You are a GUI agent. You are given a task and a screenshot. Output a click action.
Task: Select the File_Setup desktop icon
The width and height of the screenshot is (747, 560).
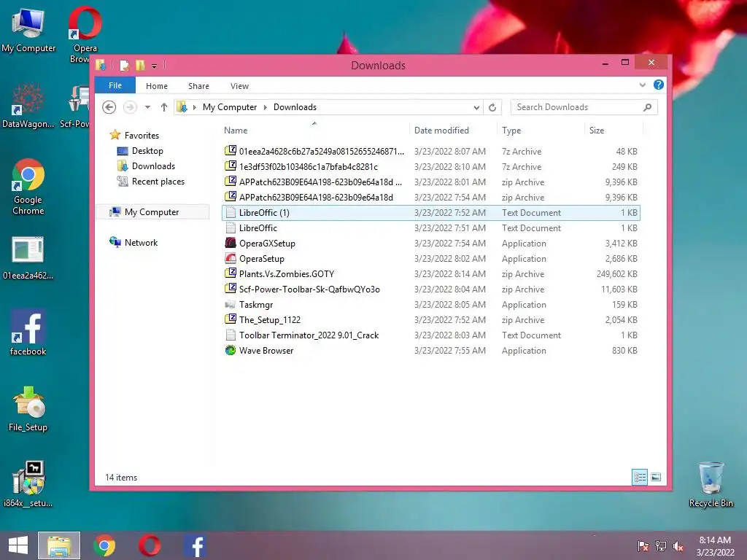click(x=28, y=409)
